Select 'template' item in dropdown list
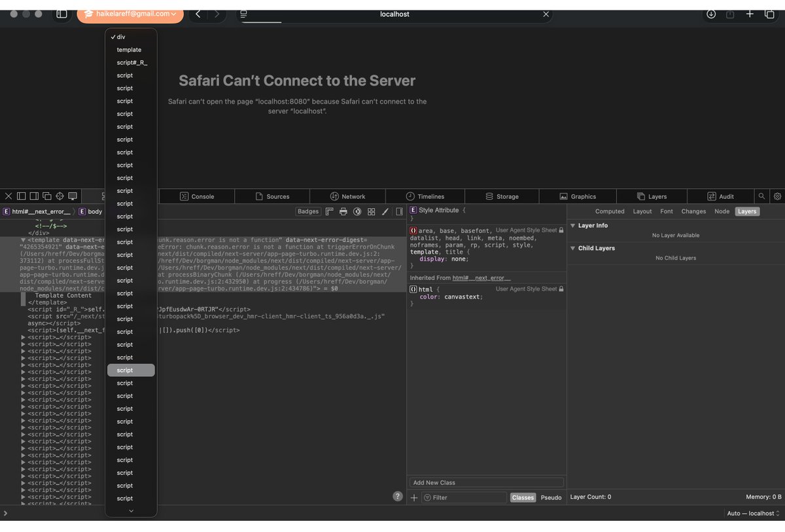This screenshot has width=785, height=532. coord(131,50)
